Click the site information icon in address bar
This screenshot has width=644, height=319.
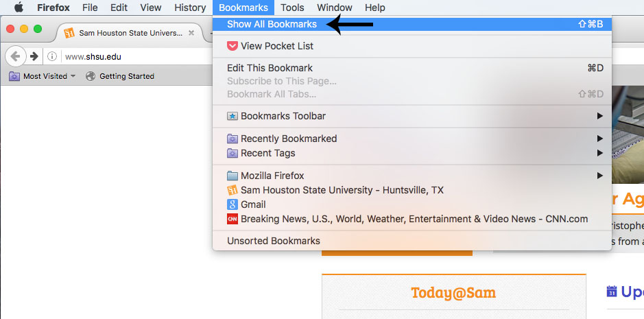(x=51, y=57)
